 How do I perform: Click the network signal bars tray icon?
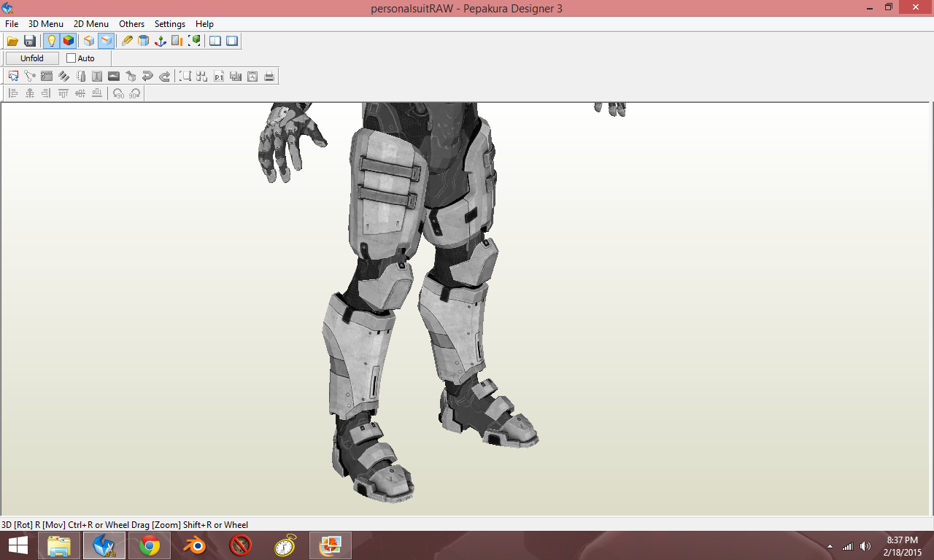point(848,546)
